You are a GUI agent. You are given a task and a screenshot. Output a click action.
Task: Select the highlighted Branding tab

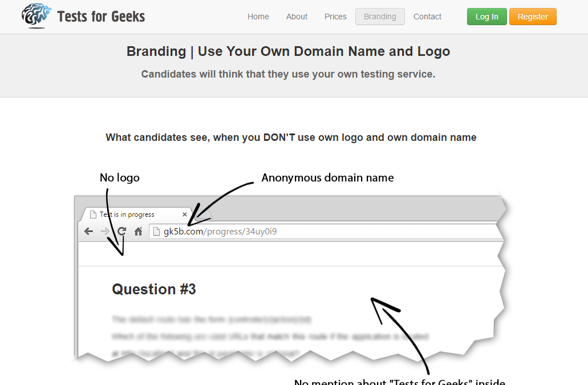[380, 17]
